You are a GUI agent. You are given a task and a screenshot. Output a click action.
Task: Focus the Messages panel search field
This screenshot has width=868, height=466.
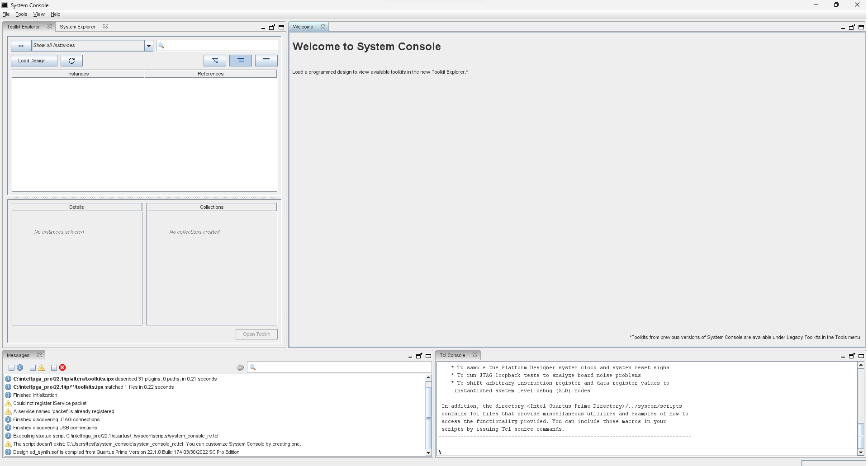(339, 368)
